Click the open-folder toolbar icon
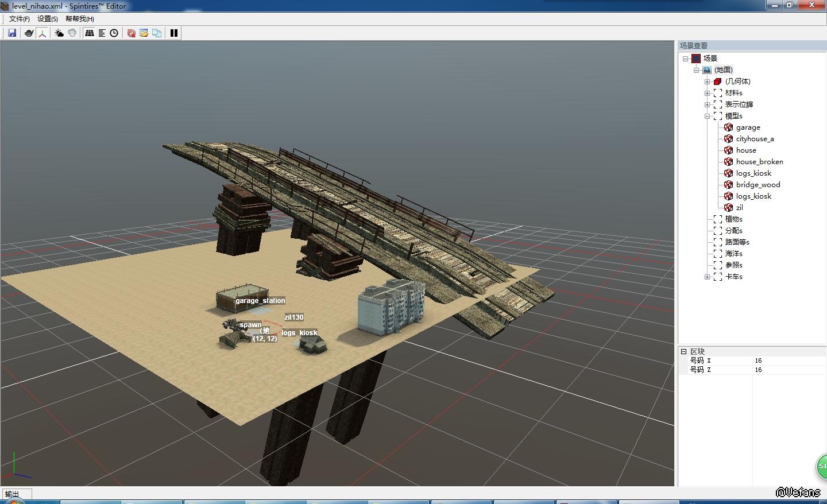 (144, 33)
